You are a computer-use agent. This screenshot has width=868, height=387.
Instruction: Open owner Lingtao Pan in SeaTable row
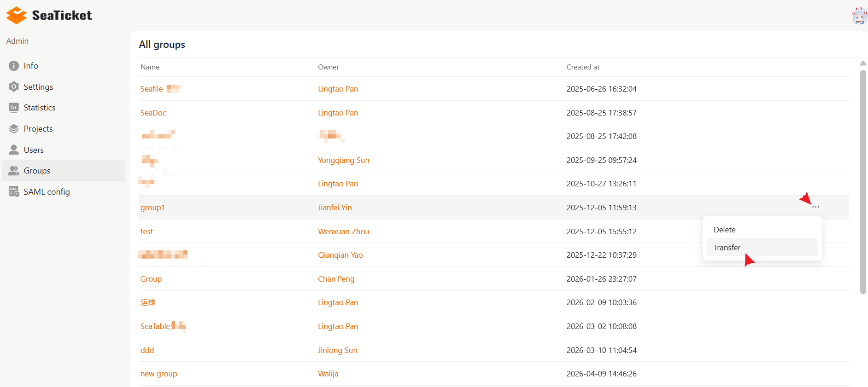pyautogui.click(x=338, y=326)
